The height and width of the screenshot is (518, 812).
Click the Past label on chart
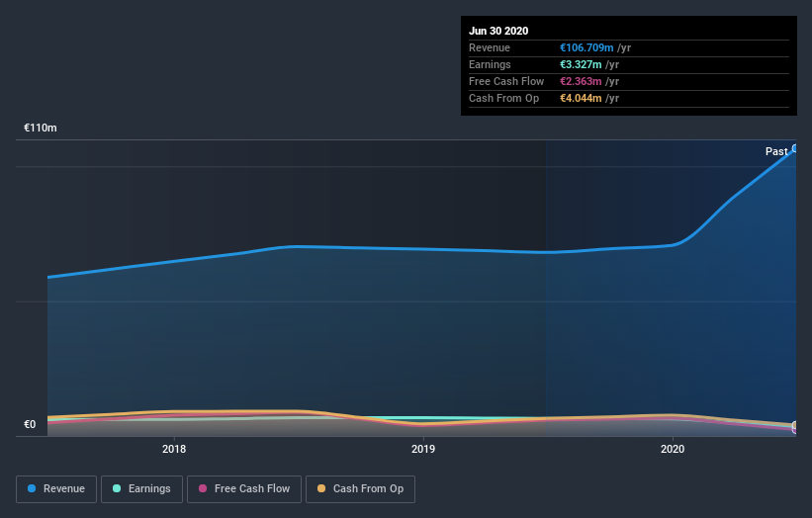click(776, 151)
